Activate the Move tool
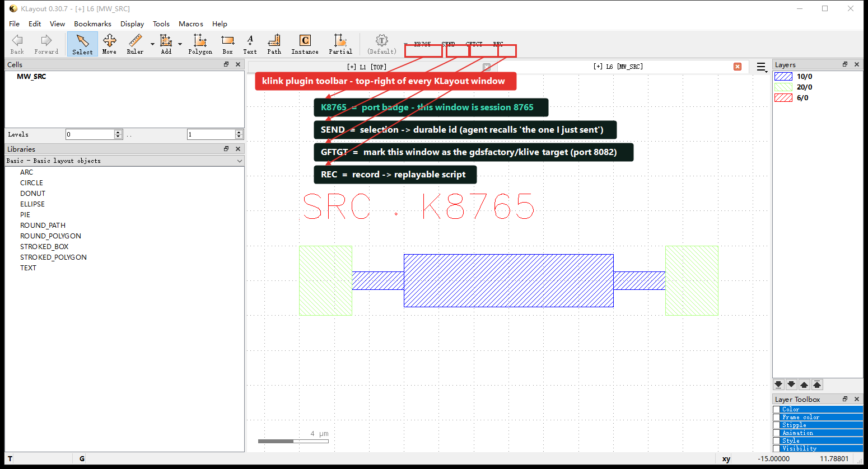868x469 pixels. tap(109, 44)
